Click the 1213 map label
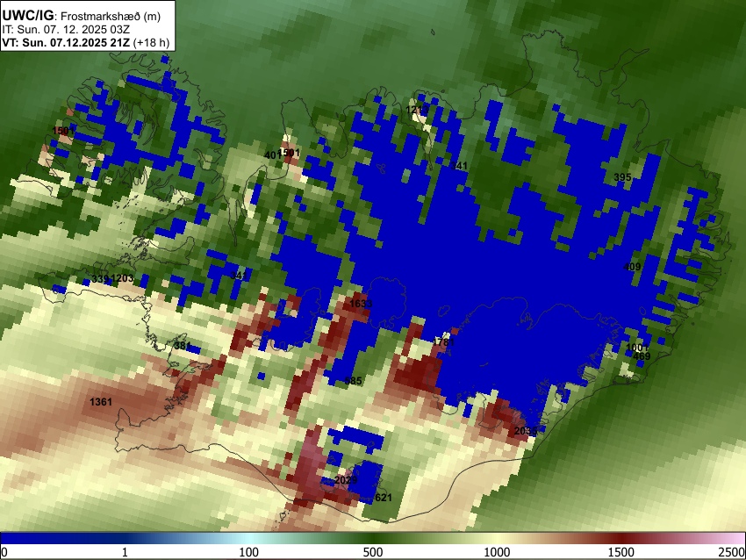 click(x=416, y=111)
